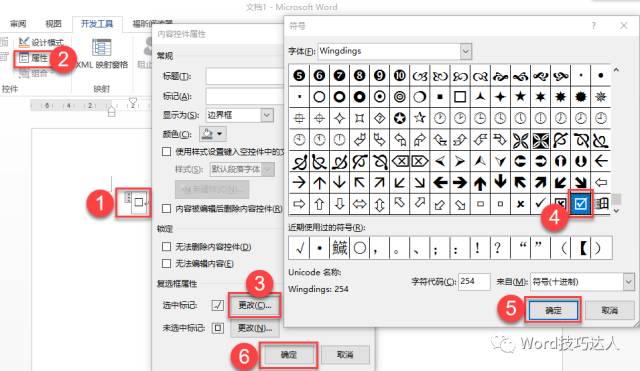Select the Windows flag symbol in last row
Image resolution: width=640 pixels, height=371 pixels.
tap(602, 203)
